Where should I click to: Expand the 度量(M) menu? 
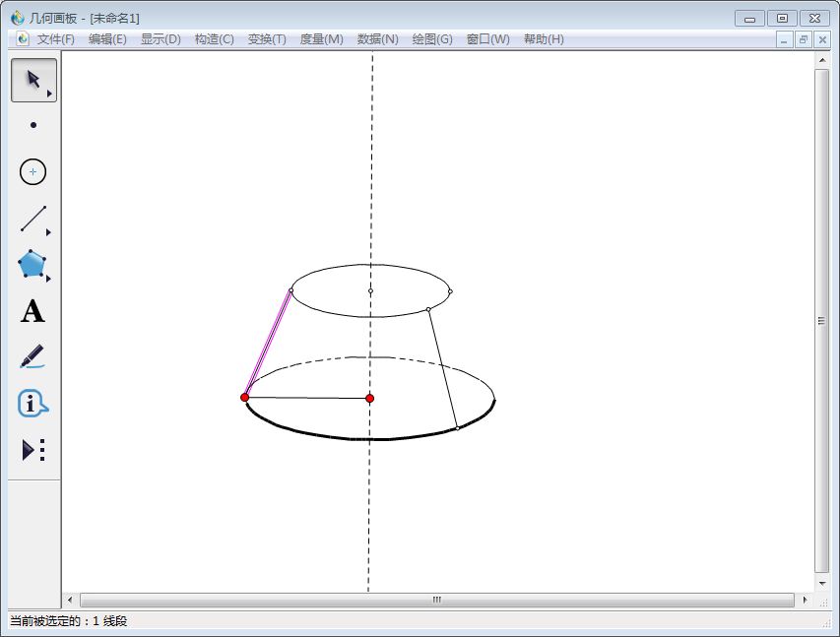click(321, 39)
